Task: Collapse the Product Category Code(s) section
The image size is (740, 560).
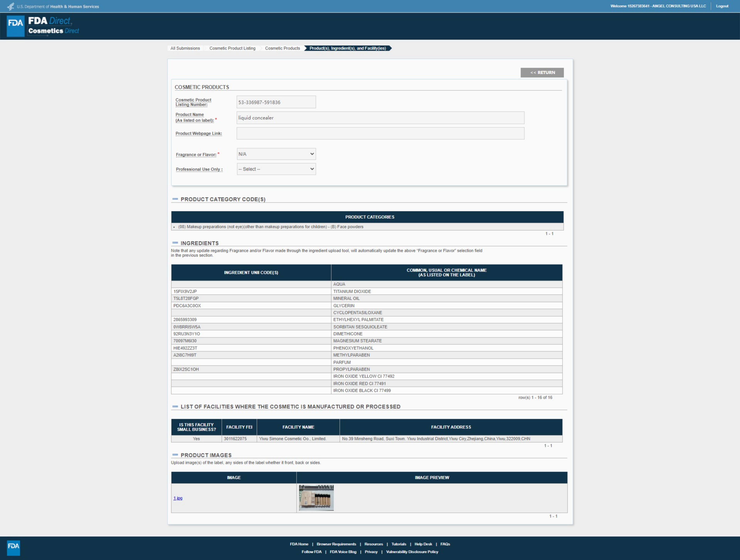Action: (175, 199)
